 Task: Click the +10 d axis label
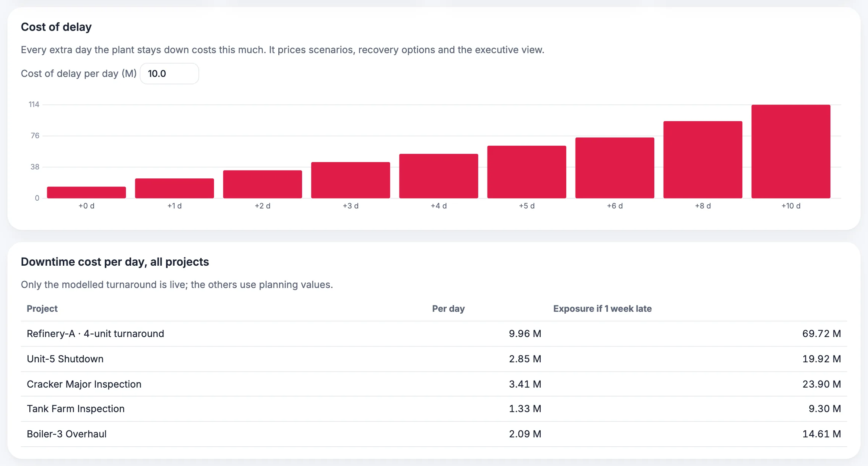(791, 206)
